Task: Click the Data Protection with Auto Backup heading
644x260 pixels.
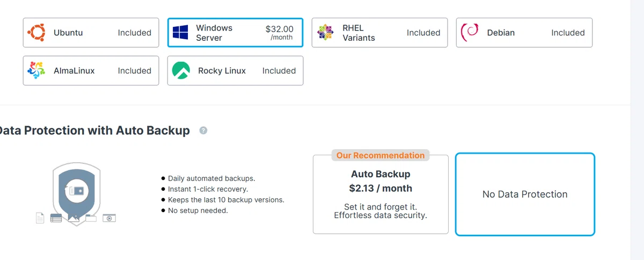Action: (x=93, y=131)
